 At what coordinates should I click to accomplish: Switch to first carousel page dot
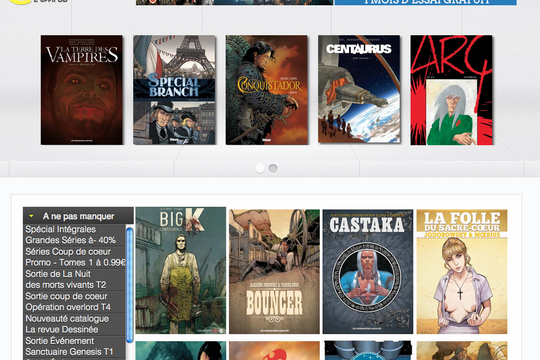click(260, 168)
